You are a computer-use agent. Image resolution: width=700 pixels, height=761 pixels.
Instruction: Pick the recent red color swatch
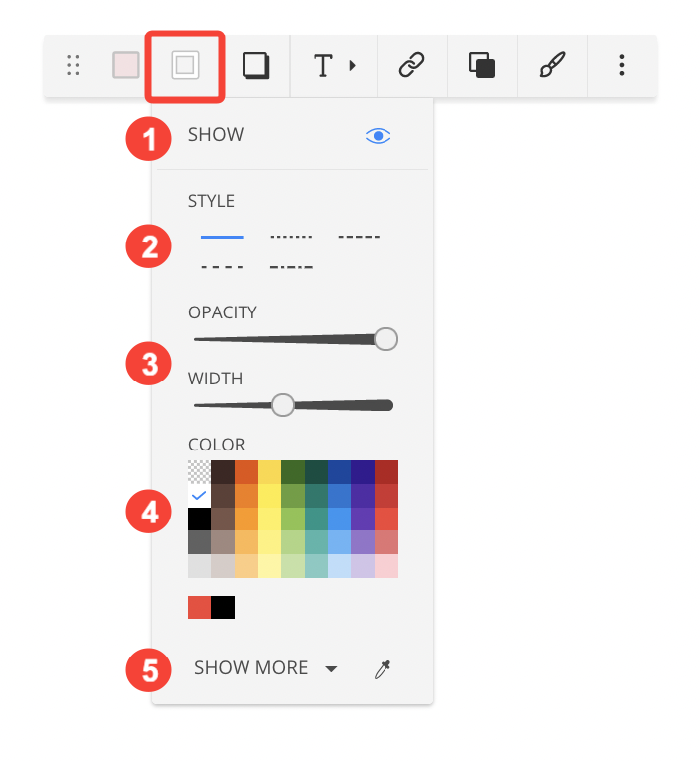click(x=199, y=607)
